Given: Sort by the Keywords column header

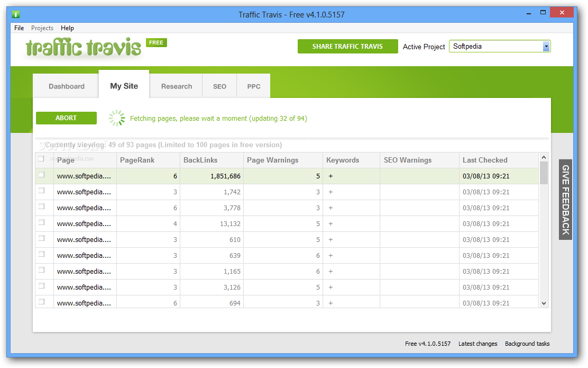Looking at the screenshot, I should pos(352,160).
